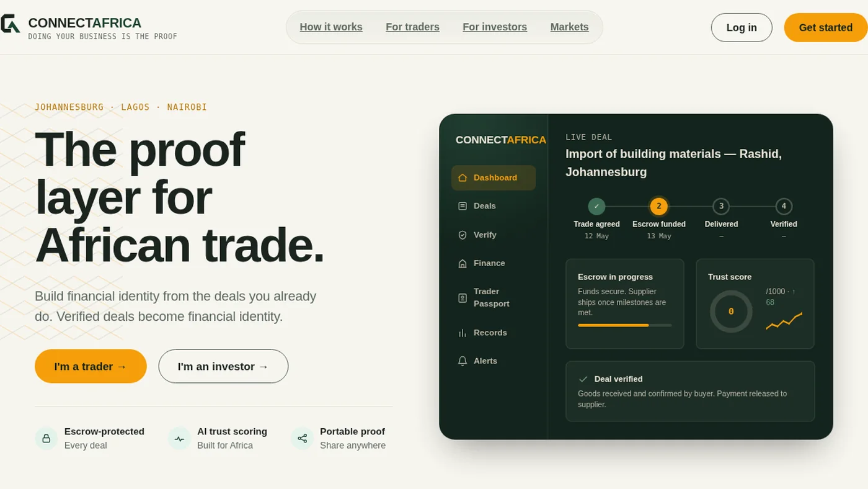868x489 pixels.
Task: Click the Escrow in progress card title
Action: pos(615,277)
